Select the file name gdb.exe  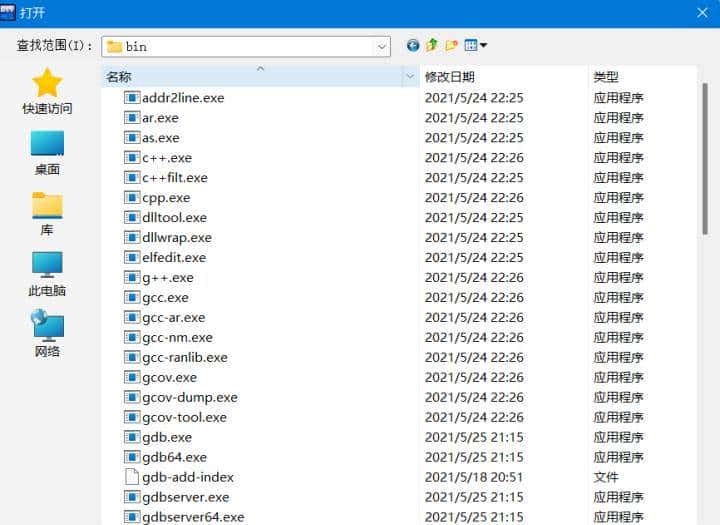coord(167,437)
